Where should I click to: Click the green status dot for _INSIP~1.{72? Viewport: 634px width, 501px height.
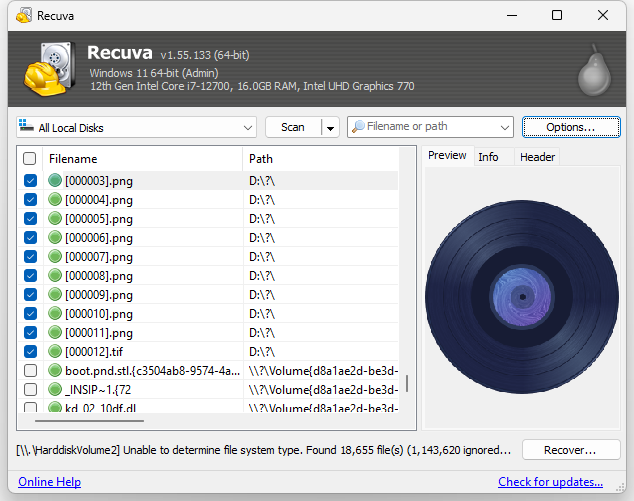tap(55, 389)
